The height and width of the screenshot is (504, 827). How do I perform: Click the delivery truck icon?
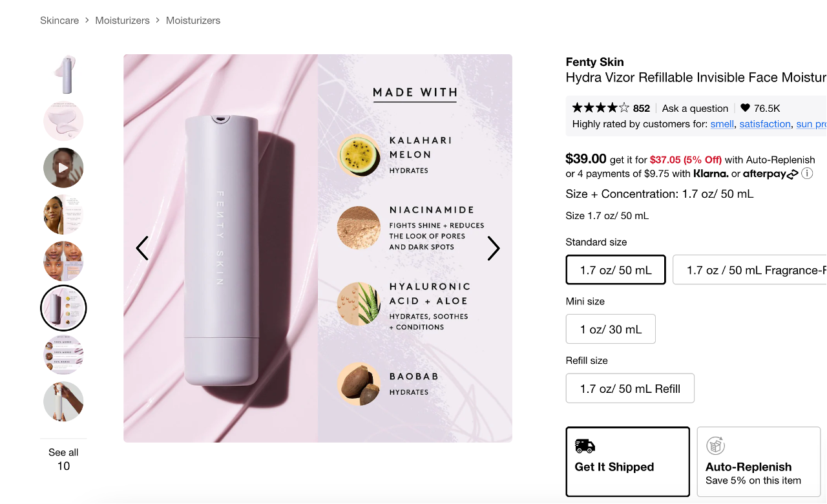coord(585,446)
